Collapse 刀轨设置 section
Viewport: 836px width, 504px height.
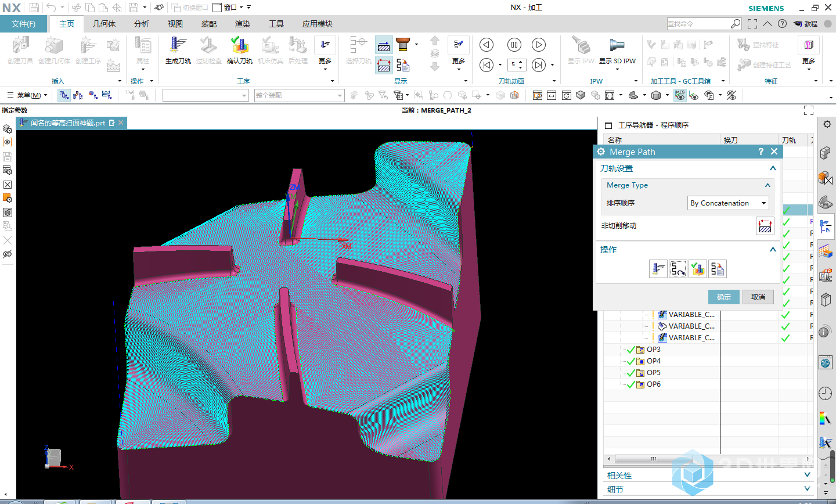coord(773,168)
